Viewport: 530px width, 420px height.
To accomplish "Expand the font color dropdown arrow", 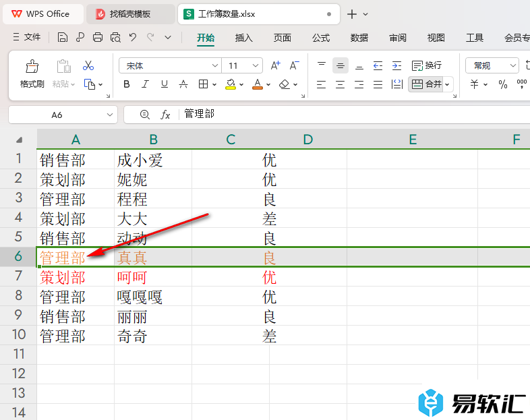I will click(268, 84).
